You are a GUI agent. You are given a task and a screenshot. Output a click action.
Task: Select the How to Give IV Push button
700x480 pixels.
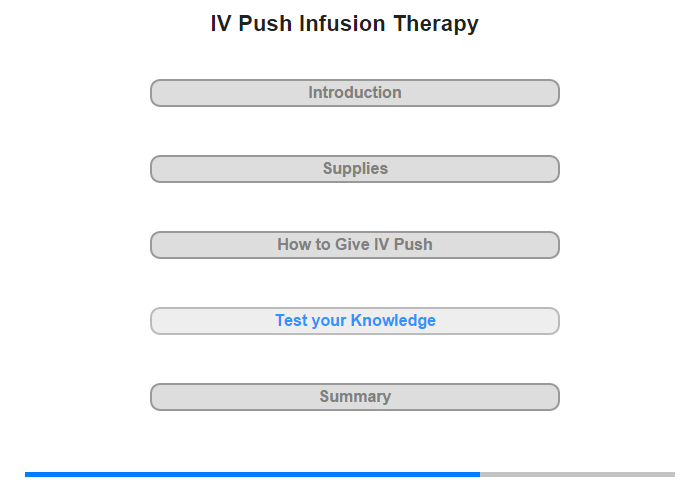click(354, 245)
